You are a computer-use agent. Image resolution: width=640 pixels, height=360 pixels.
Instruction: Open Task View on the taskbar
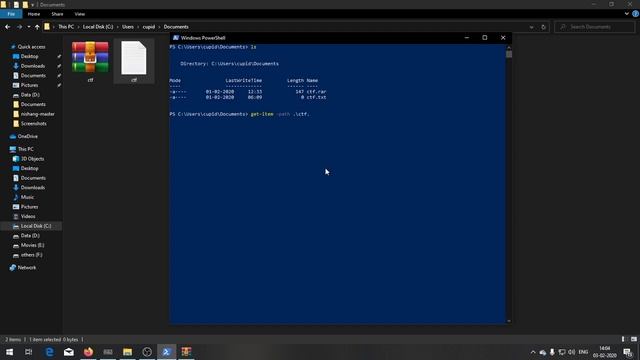pyautogui.click(x=29, y=352)
